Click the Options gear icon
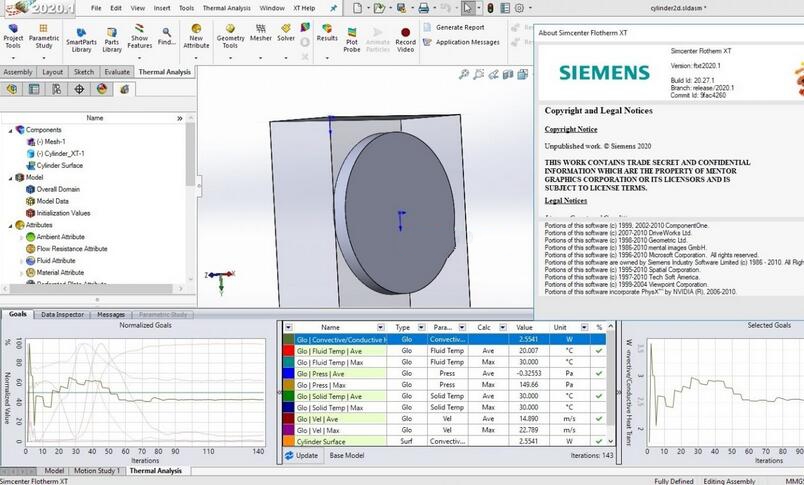 click(x=519, y=8)
